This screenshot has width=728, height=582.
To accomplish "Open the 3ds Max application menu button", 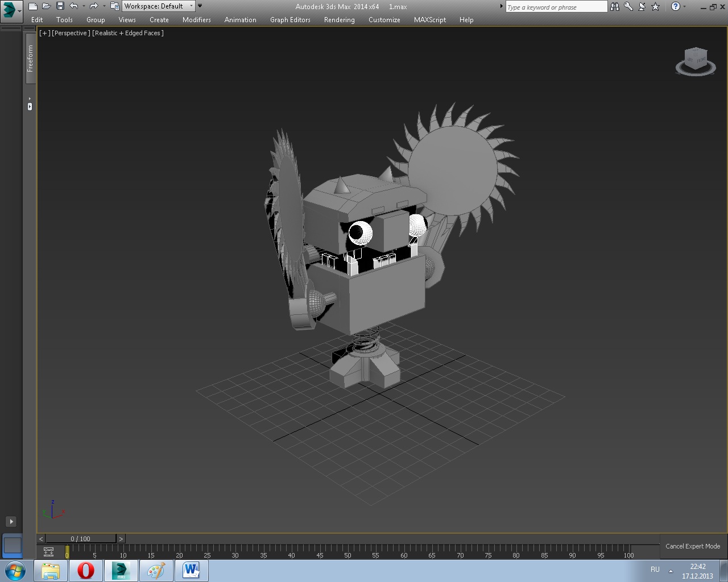I will point(11,11).
